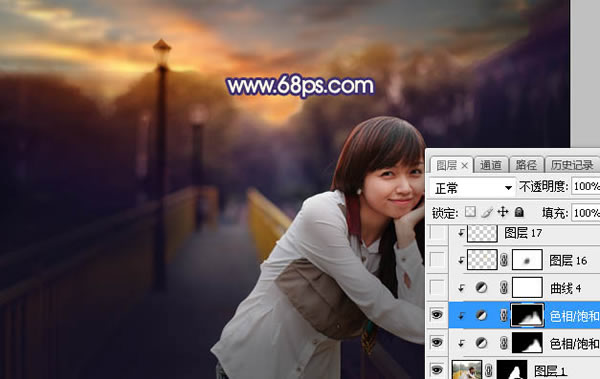Image resolution: width=600 pixels, height=379 pixels.
Task: Click the 不透明度 opacity value field
Action: point(586,187)
